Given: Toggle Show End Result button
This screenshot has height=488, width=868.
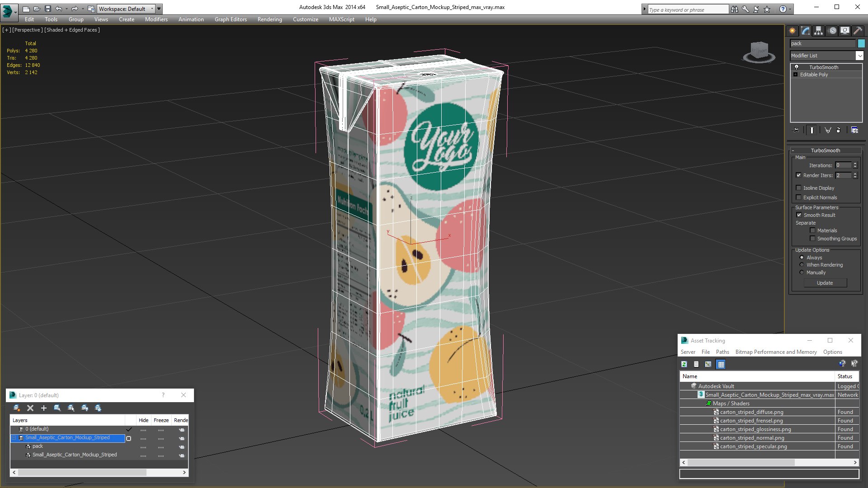Looking at the screenshot, I should coord(812,130).
